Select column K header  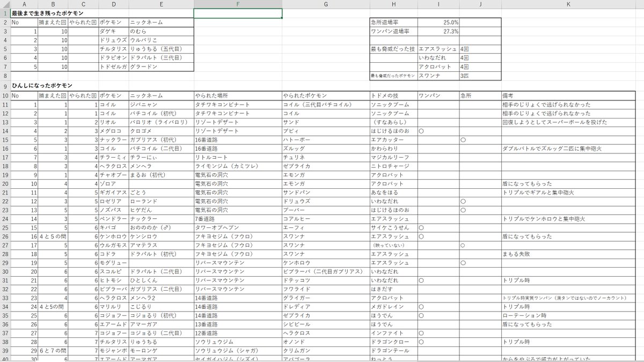pos(568,4)
